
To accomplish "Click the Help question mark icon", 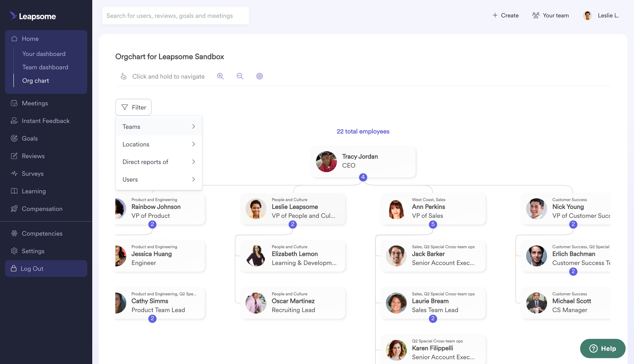I will tap(594, 348).
